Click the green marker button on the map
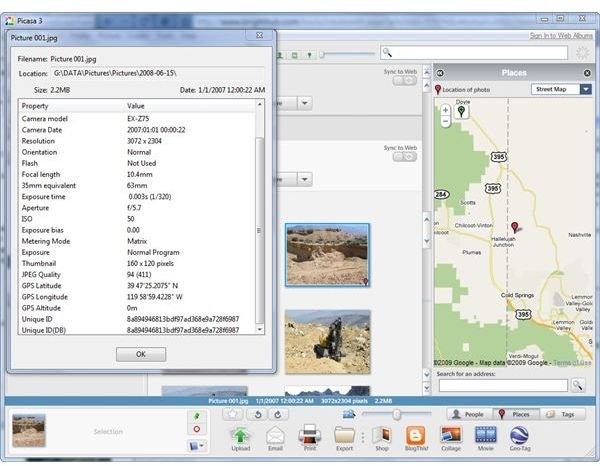Screen dimensions: 600x466 [461, 112]
